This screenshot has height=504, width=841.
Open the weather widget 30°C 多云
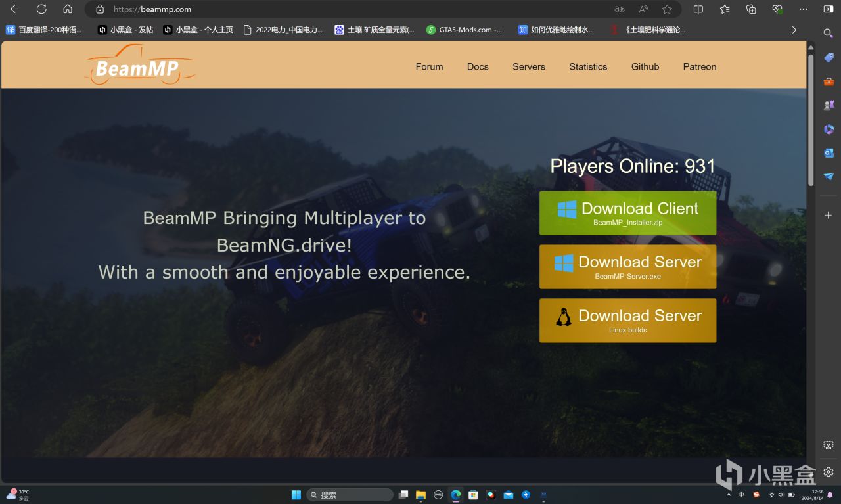(18, 495)
